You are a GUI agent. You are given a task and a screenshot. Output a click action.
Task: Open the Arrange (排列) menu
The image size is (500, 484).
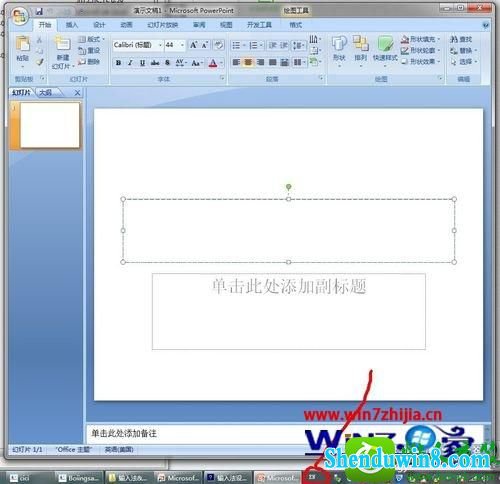pyautogui.click(x=360, y=49)
